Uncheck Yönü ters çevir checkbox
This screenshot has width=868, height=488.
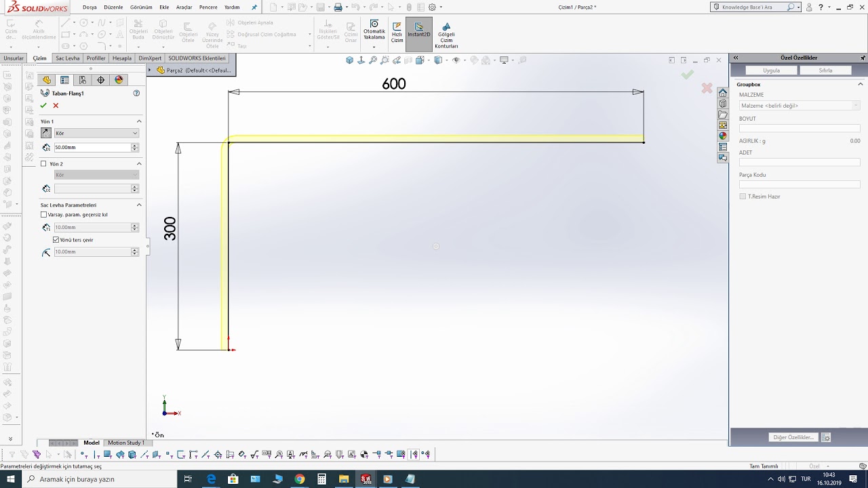pos(56,240)
